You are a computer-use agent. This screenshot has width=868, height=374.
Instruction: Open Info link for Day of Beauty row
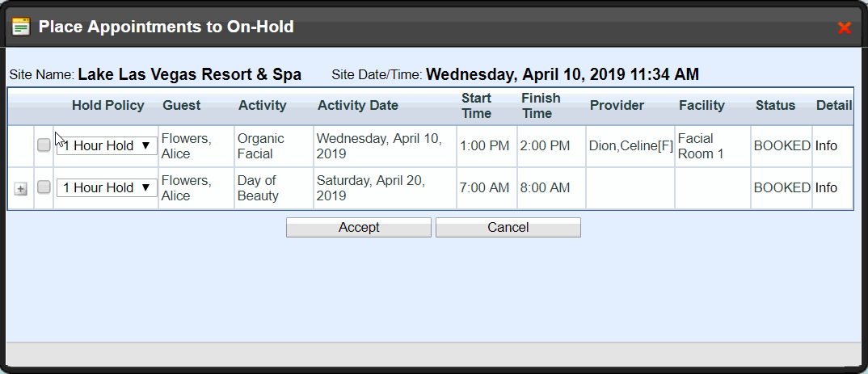[x=826, y=188]
